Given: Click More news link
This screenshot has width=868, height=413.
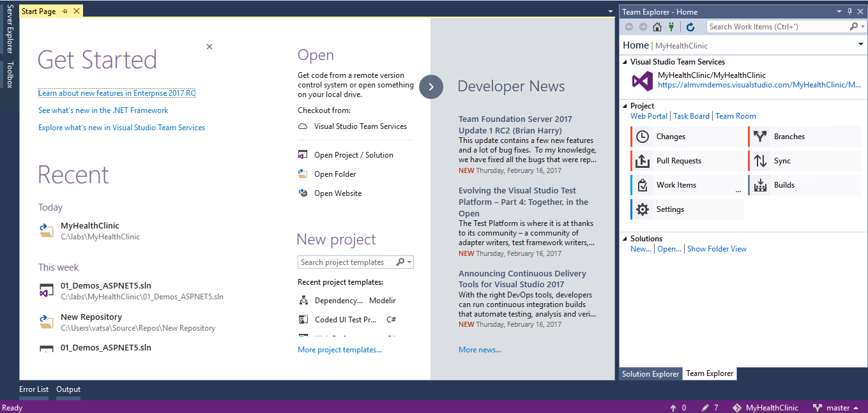Looking at the screenshot, I should click(480, 350).
